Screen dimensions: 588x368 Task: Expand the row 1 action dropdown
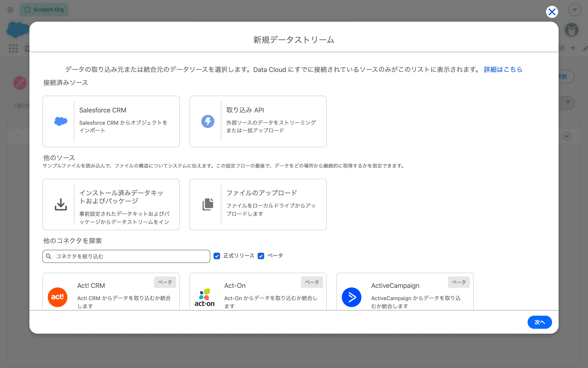567,136
